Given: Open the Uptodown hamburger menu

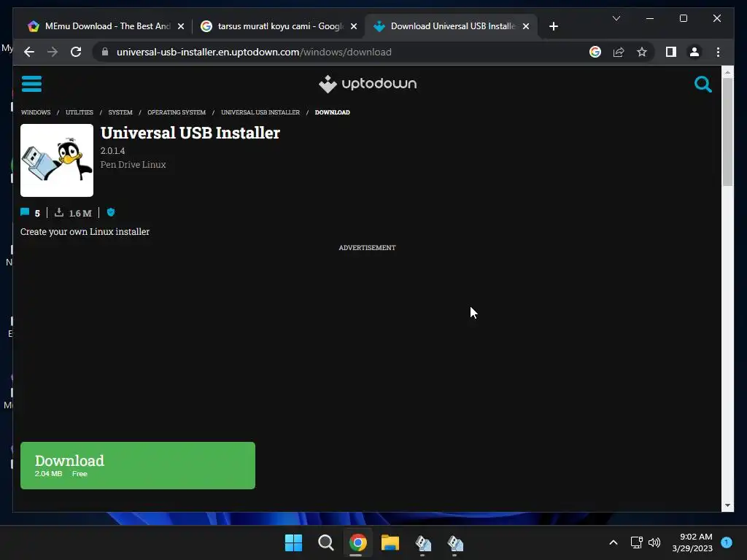Looking at the screenshot, I should tap(31, 84).
